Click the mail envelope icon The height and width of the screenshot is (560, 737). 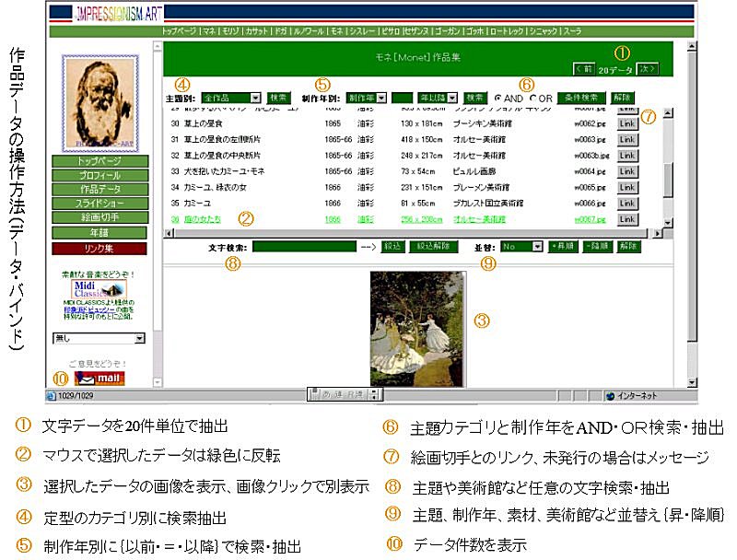pyautogui.click(x=99, y=378)
